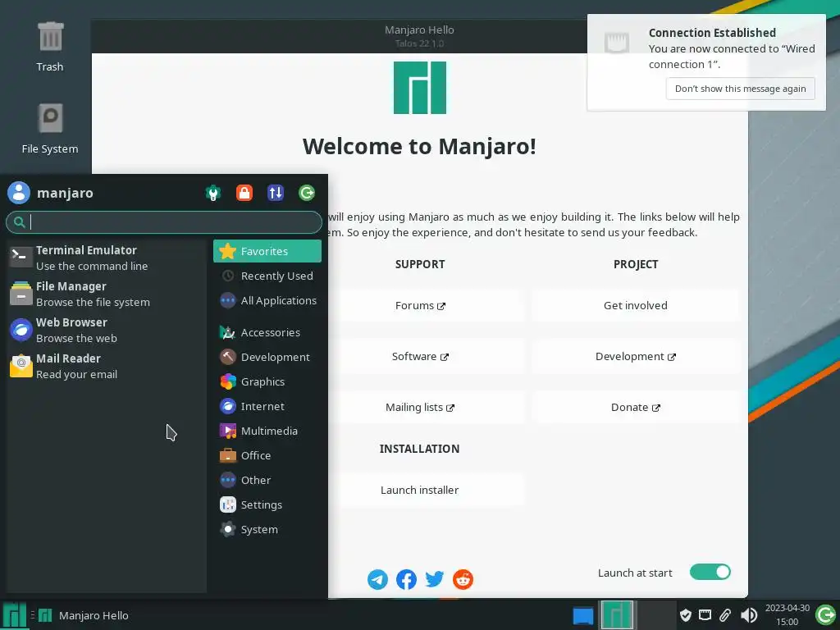This screenshot has height=630, width=840.
Task: Open the Settings category
Action: pyautogui.click(x=267, y=505)
